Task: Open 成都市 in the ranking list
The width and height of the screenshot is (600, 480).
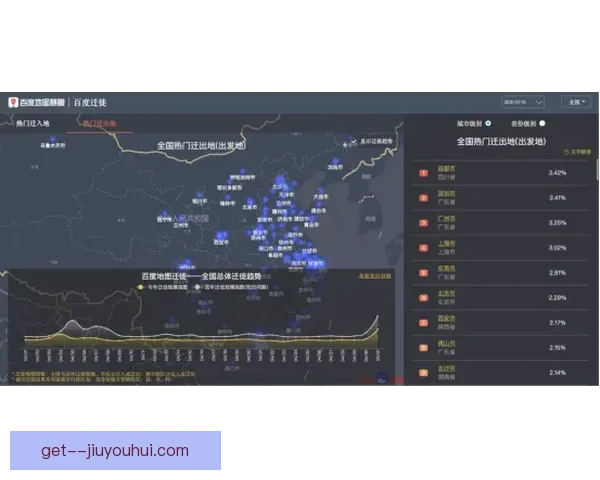Action: 447,169
